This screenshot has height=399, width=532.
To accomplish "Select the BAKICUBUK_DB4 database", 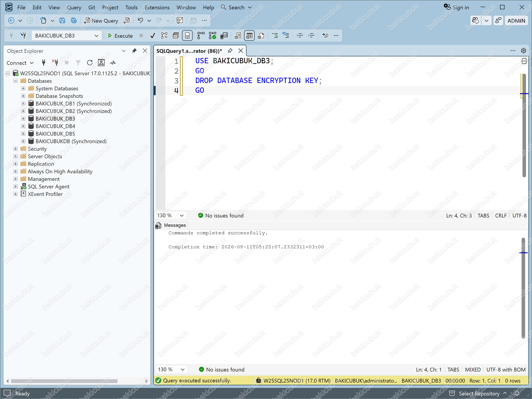I will pos(55,126).
